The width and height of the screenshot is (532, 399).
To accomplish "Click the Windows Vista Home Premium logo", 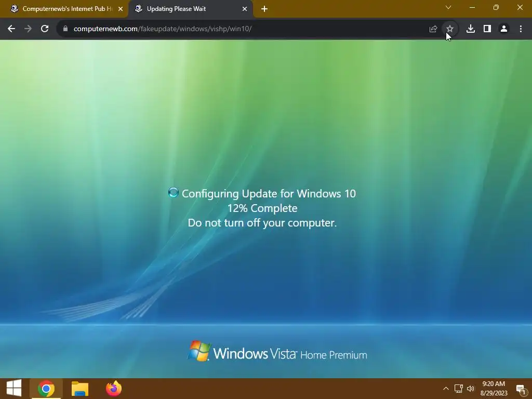I will tap(277, 352).
